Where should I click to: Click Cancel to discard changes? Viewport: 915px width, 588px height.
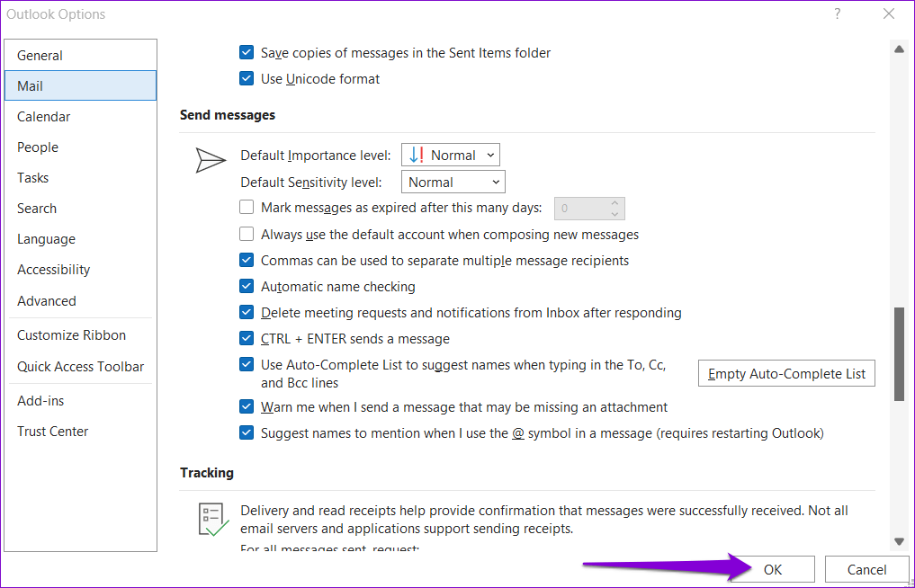point(866,569)
